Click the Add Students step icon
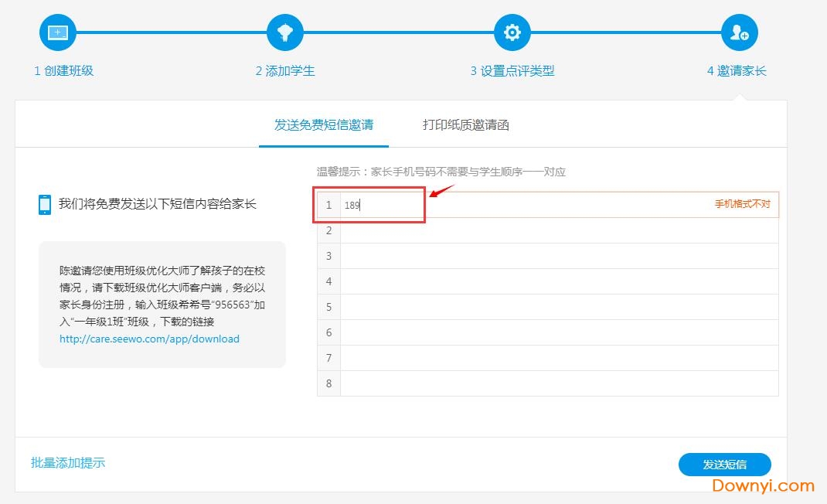The width and height of the screenshot is (827, 504). 285,32
